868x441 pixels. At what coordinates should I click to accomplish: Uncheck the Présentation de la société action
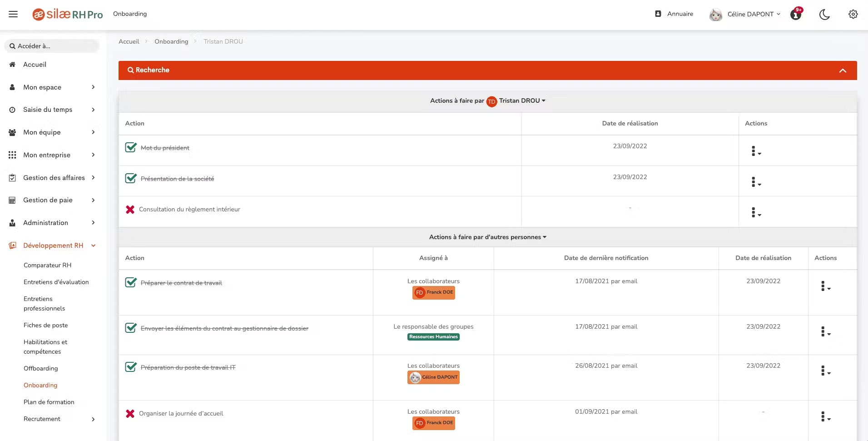point(130,178)
